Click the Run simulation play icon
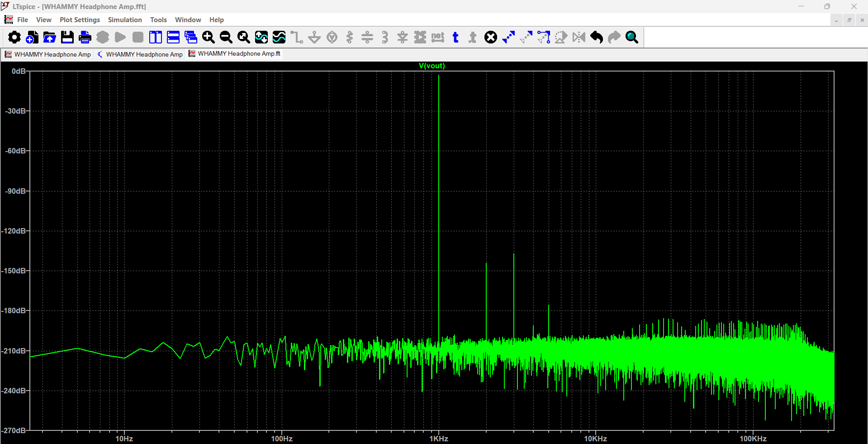 [x=120, y=37]
